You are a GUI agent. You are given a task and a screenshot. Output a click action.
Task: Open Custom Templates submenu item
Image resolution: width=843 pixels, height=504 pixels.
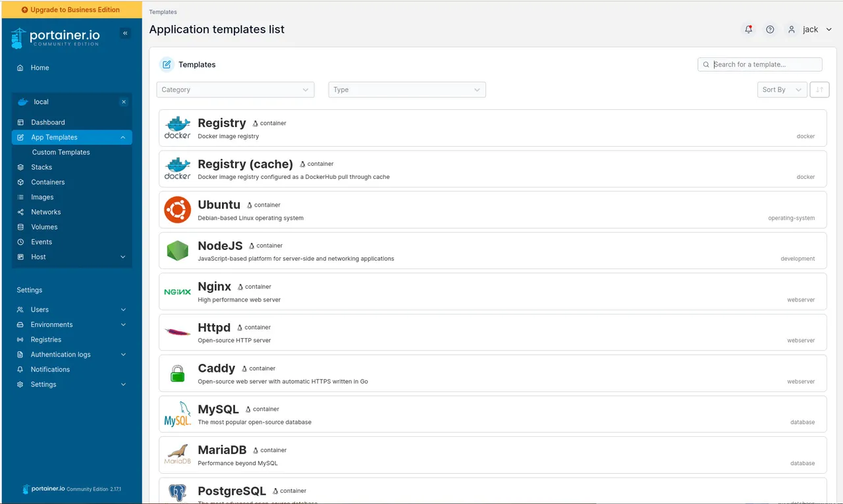pos(61,152)
